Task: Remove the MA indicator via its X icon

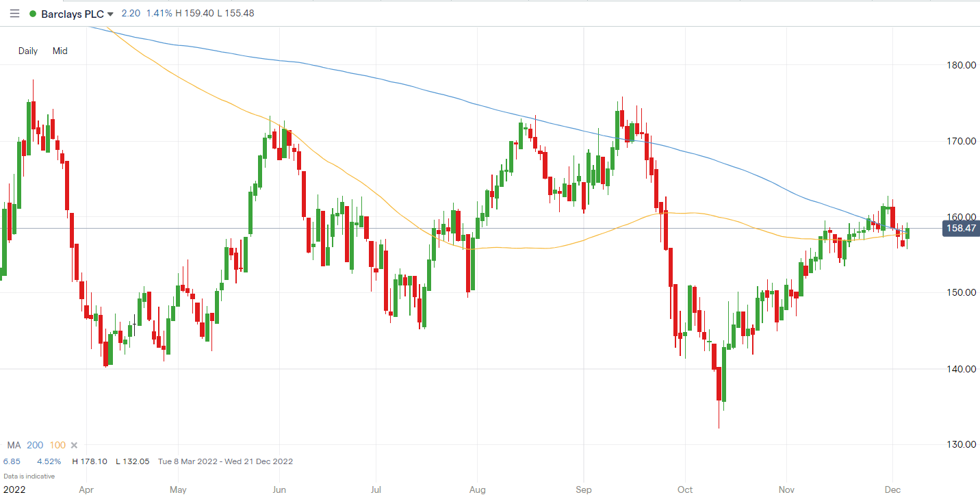Action: click(x=74, y=445)
